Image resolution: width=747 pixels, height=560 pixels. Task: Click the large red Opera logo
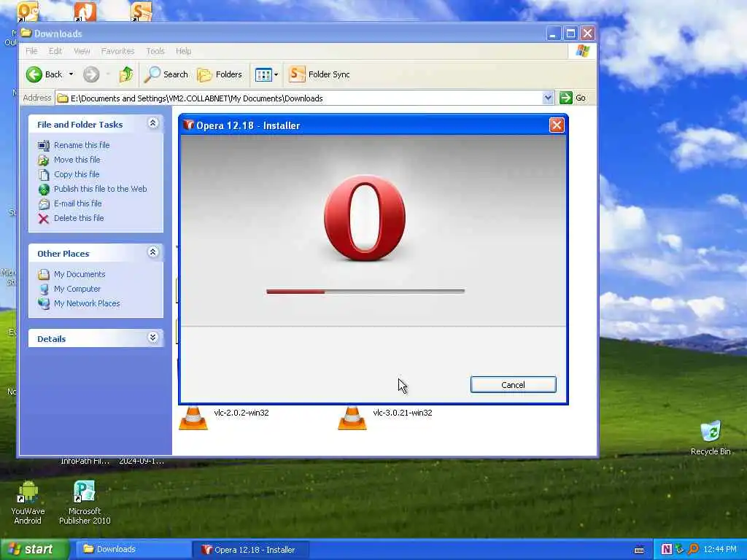pos(365,218)
